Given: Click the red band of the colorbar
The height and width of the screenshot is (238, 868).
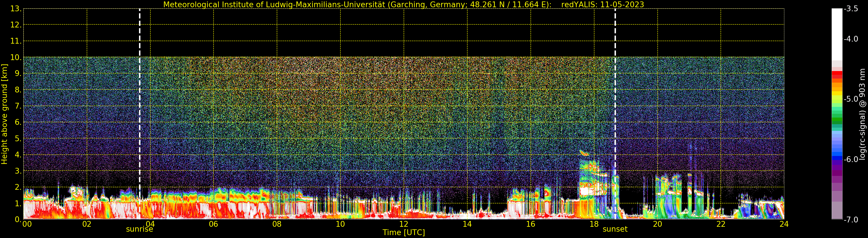Looking at the screenshot, I should point(837,75).
